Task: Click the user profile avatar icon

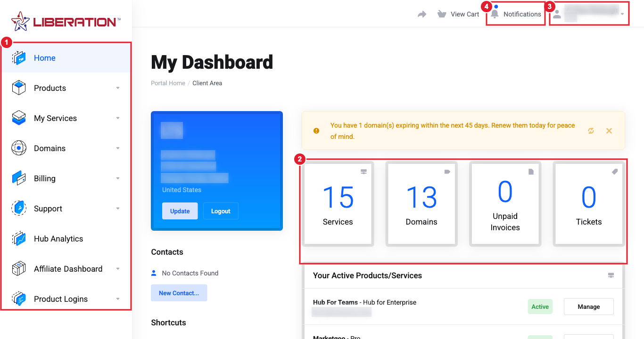Action: (557, 15)
